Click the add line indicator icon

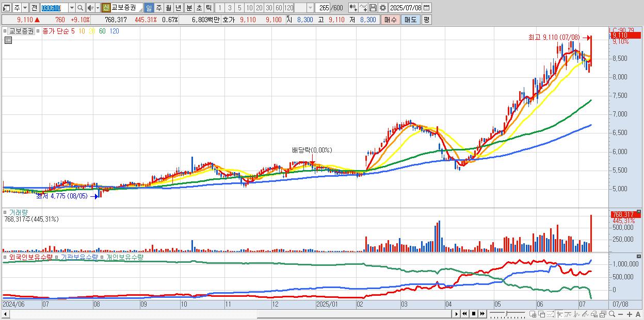coord(363,8)
